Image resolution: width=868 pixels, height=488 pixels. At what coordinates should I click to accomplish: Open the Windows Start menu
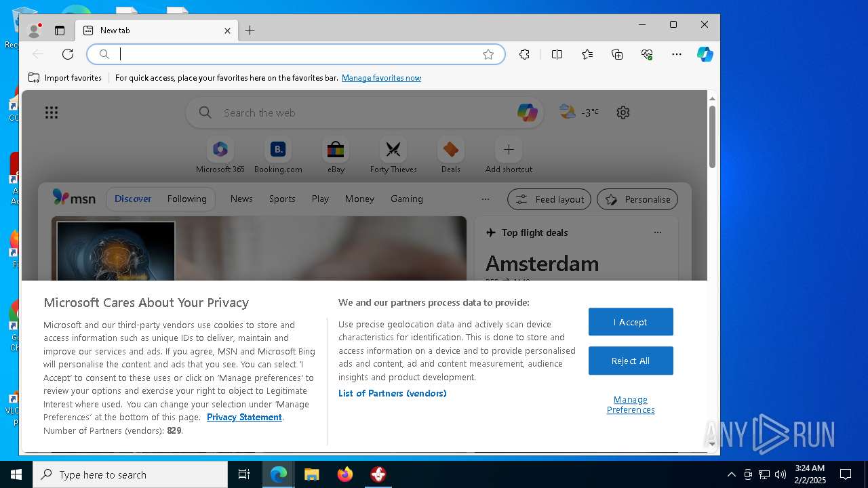16,474
